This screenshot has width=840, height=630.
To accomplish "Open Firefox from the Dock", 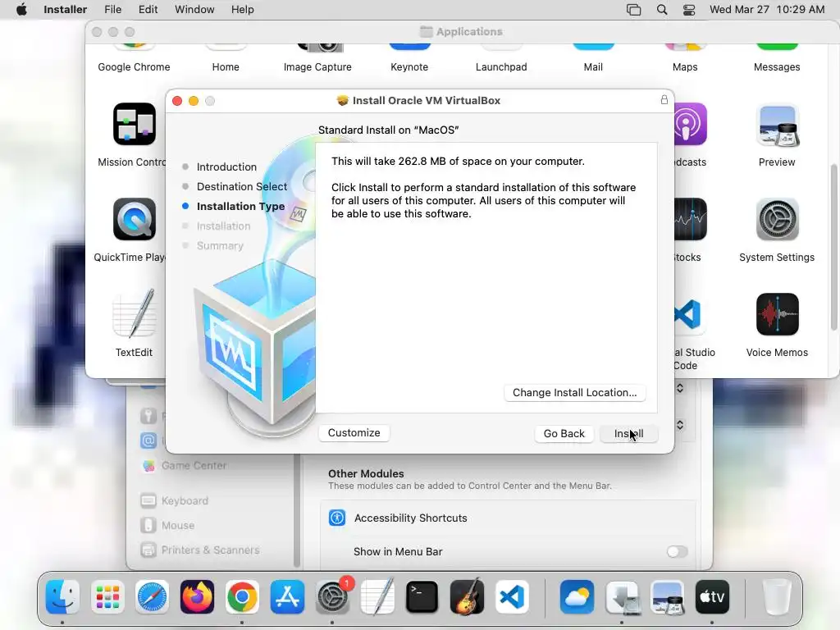I will [197, 597].
